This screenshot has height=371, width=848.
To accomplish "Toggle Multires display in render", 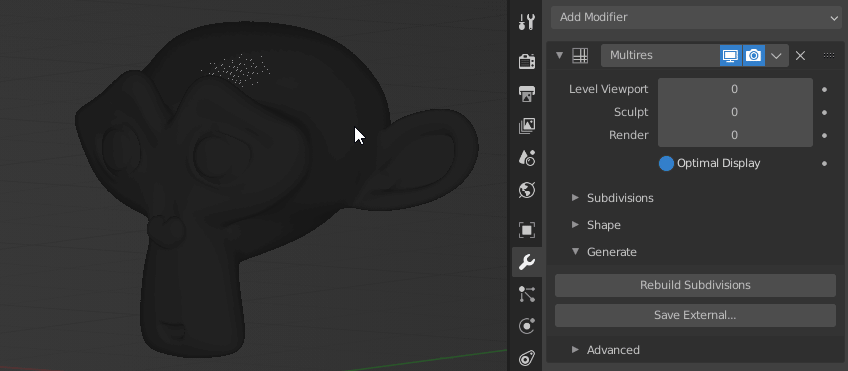I will (753, 56).
